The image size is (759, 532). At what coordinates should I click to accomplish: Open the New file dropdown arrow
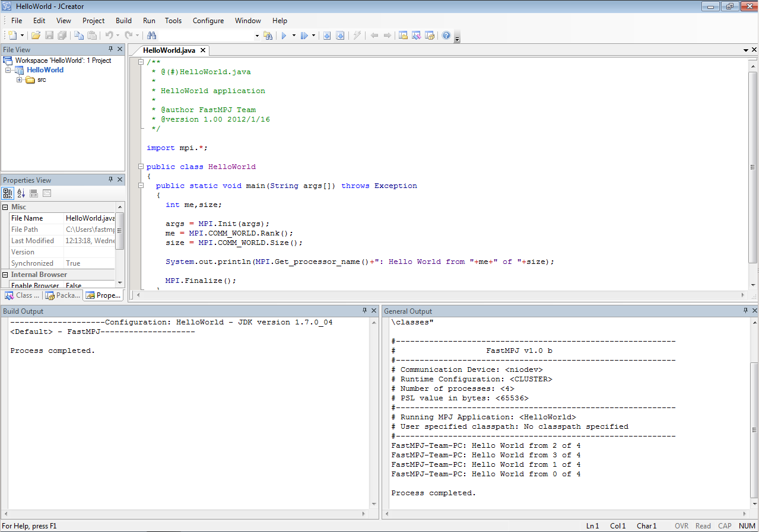(x=22, y=36)
